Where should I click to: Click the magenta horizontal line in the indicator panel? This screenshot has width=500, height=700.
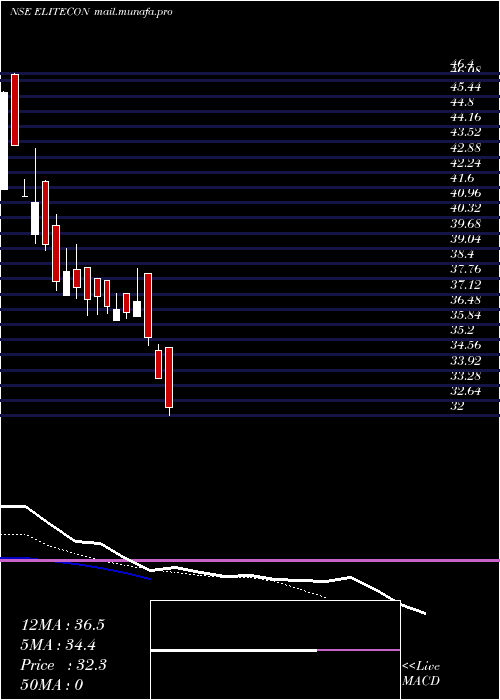pyautogui.click(x=250, y=560)
